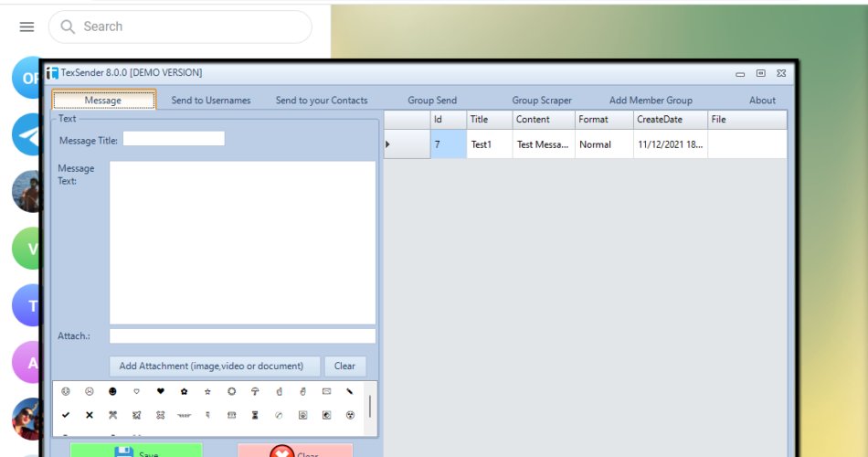Screen dimensions: 868x457
Task: Switch to the Group Send tab
Action: pos(432,101)
